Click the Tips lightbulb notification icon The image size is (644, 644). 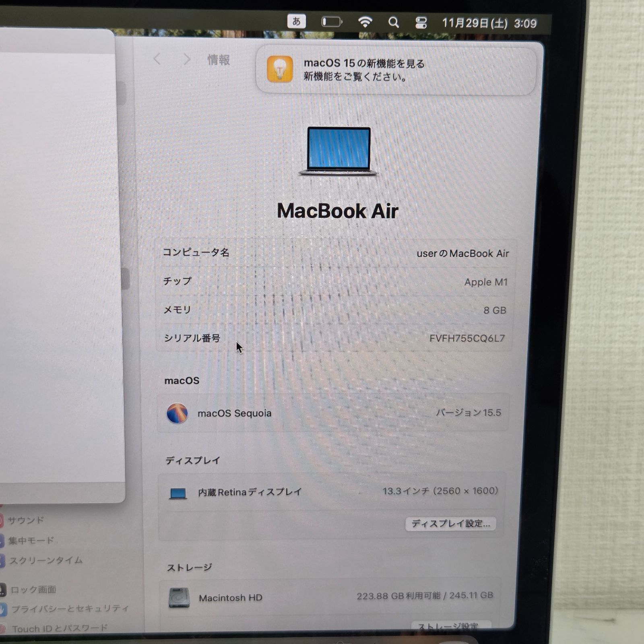point(280,69)
